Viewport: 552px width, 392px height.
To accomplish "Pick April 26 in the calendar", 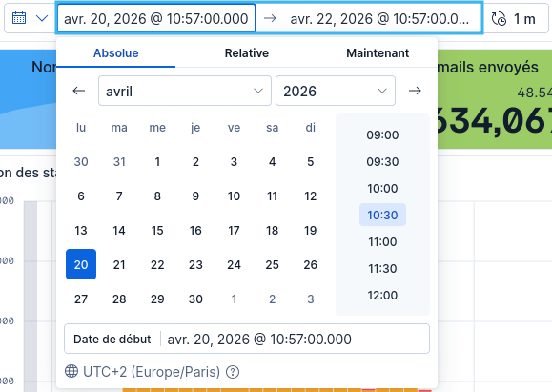I will [310, 264].
